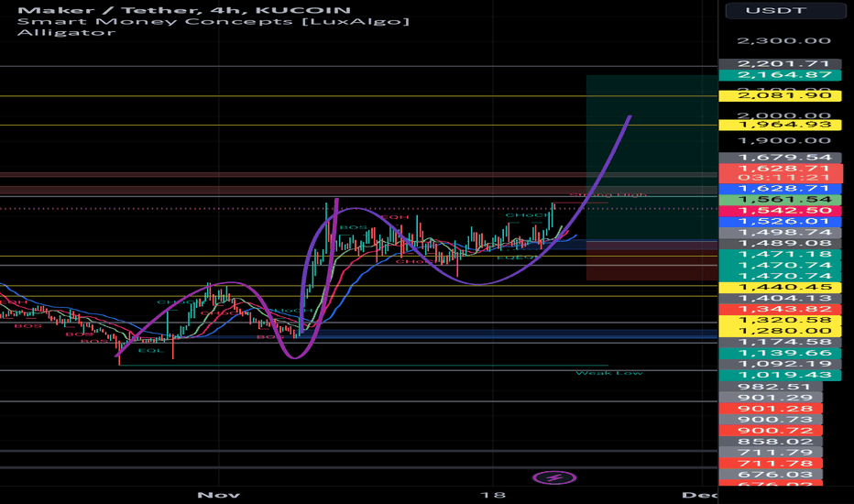Image resolution: width=854 pixels, height=504 pixels.
Task: Select the Strong High chart label
Action: tap(608, 194)
